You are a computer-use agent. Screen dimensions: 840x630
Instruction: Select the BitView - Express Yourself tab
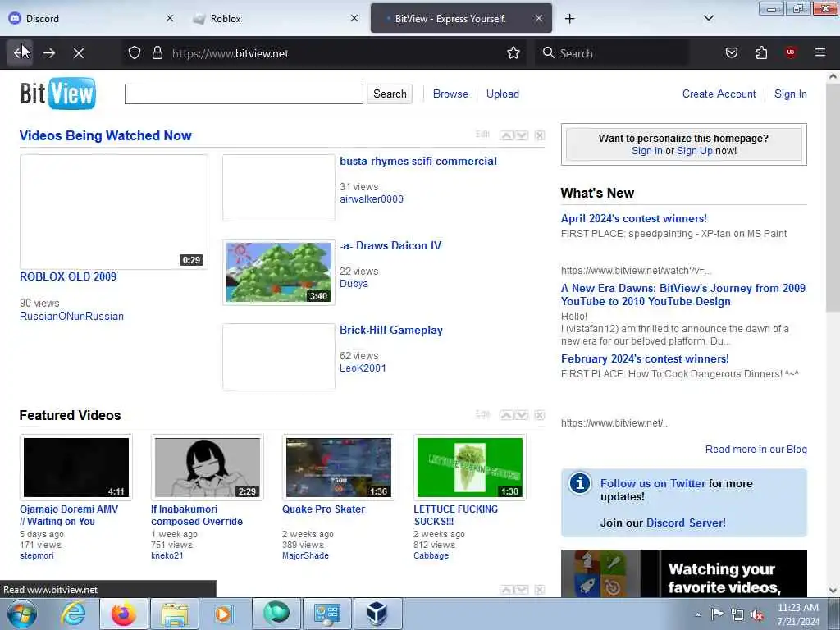tap(461, 18)
